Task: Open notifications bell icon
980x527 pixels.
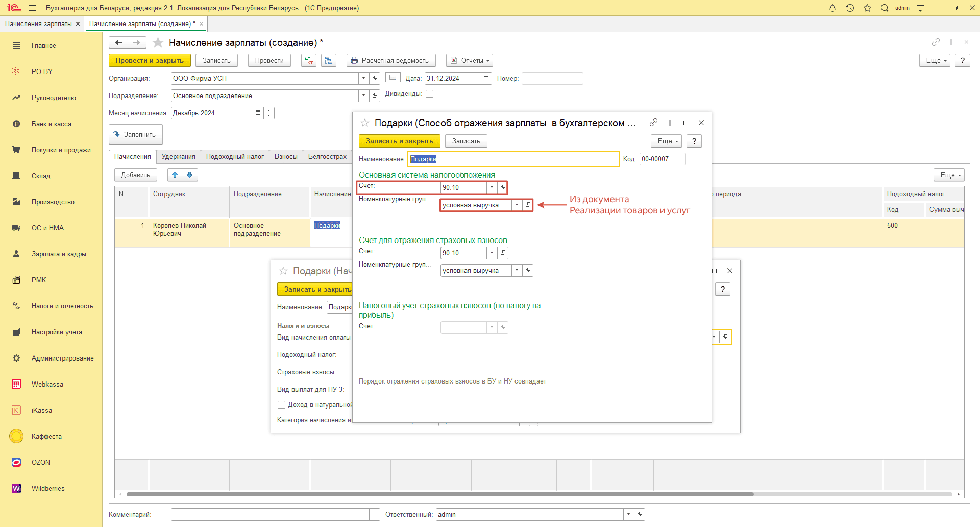Action: 832,8
